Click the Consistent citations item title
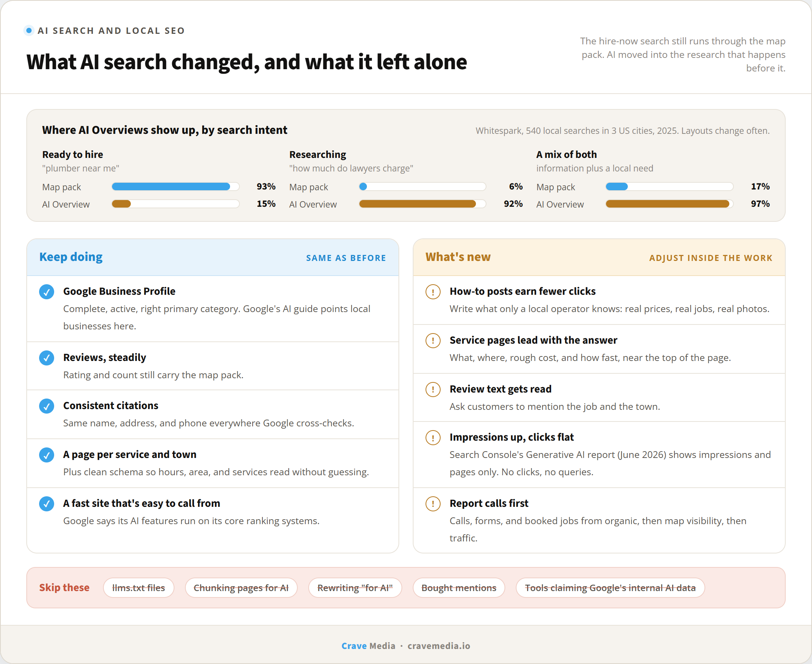This screenshot has width=812, height=664. pos(111,406)
